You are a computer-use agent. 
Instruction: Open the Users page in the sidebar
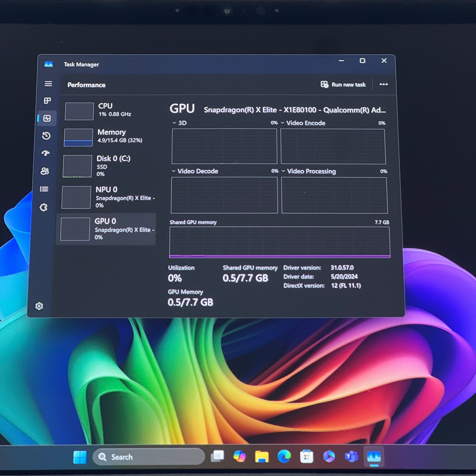click(45, 171)
